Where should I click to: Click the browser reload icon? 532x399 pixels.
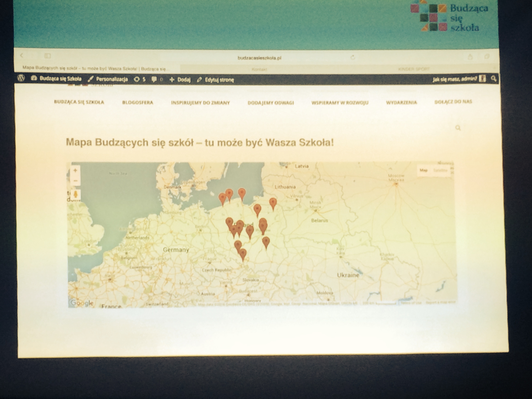pyautogui.click(x=353, y=57)
